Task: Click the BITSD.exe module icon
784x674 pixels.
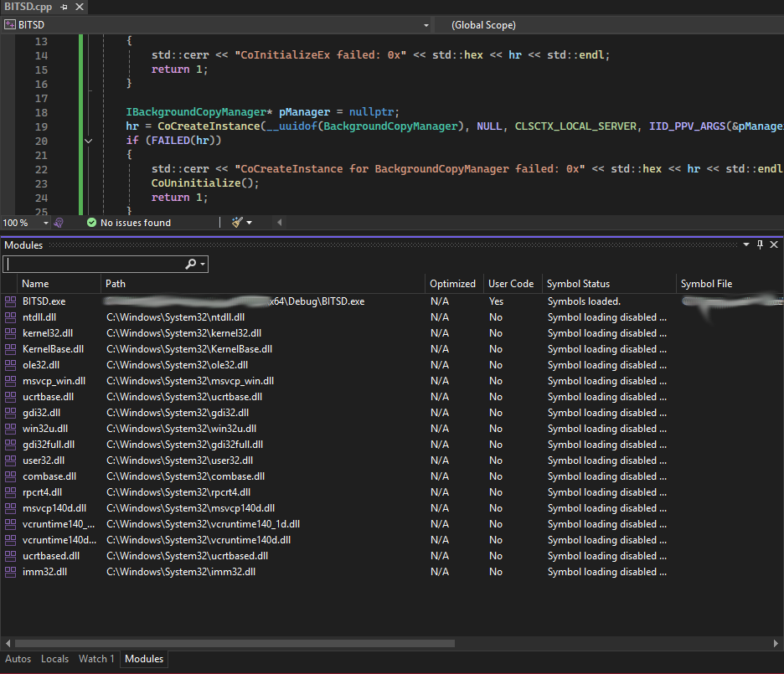Action: 10,301
